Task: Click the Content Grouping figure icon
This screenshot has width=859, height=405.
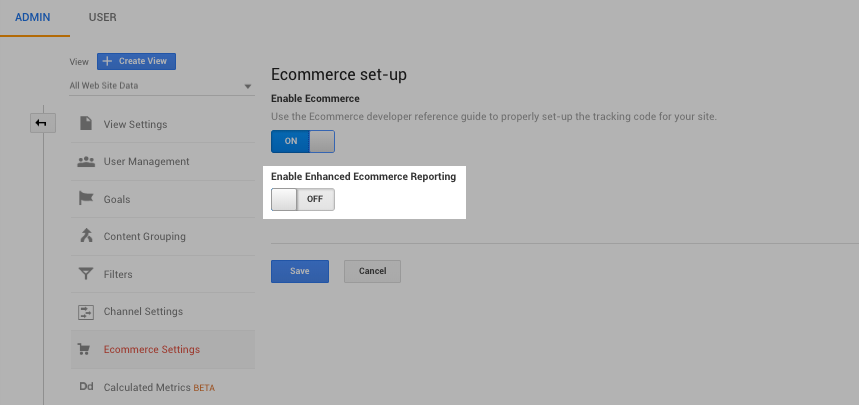Action: click(86, 236)
